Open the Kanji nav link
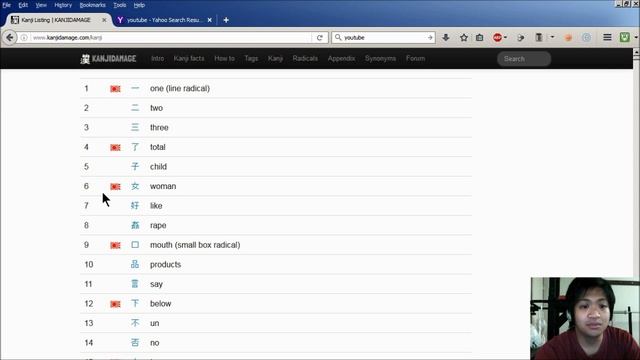640x360 pixels. [276, 59]
